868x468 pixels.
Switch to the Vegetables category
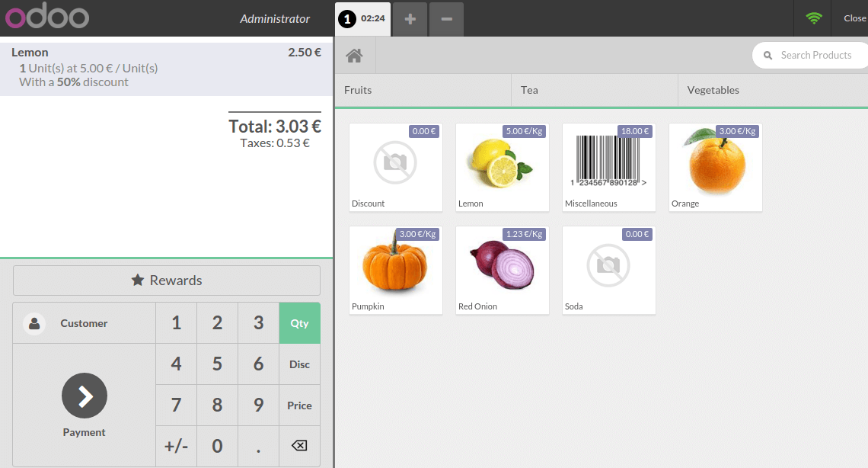pos(713,89)
